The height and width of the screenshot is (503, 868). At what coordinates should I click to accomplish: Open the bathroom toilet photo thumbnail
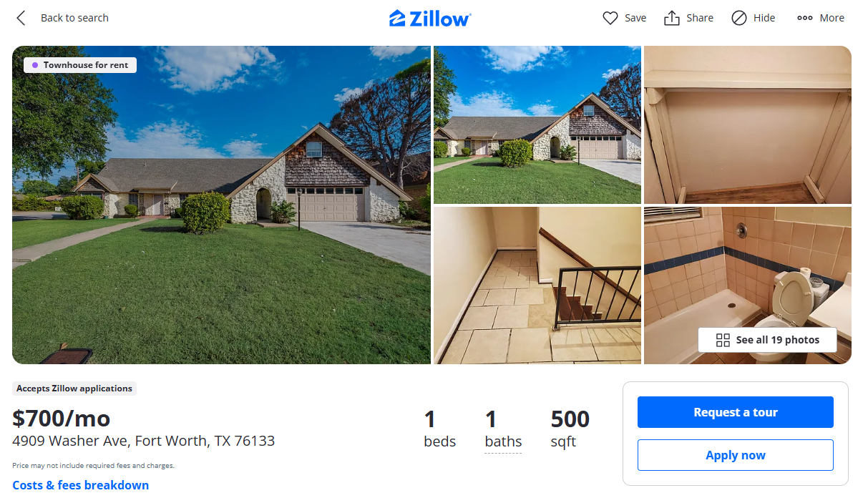[x=748, y=266]
